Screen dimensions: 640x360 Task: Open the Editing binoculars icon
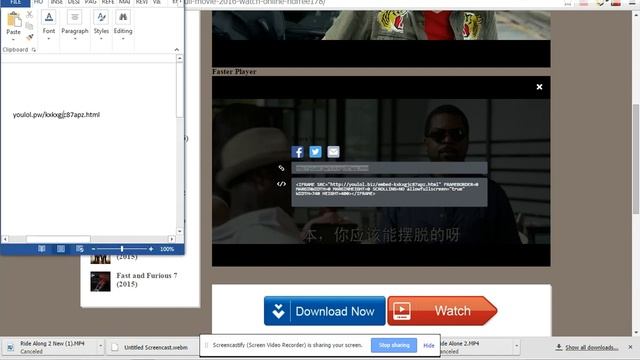[x=123, y=17]
